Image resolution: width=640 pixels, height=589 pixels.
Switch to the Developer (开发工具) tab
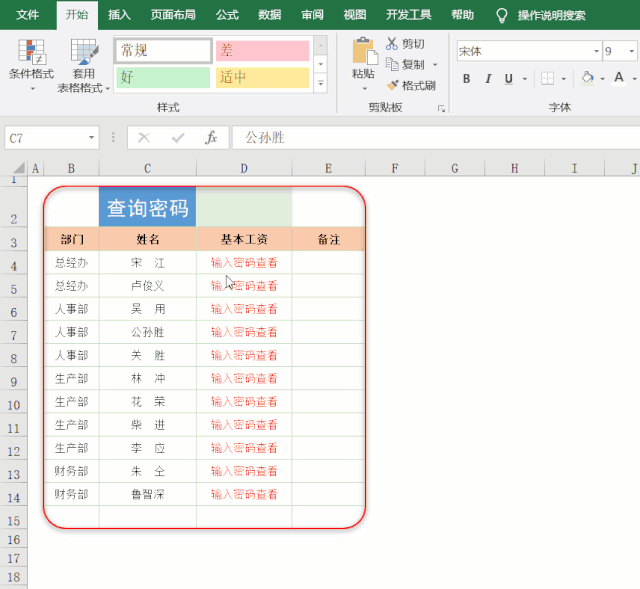409,15
